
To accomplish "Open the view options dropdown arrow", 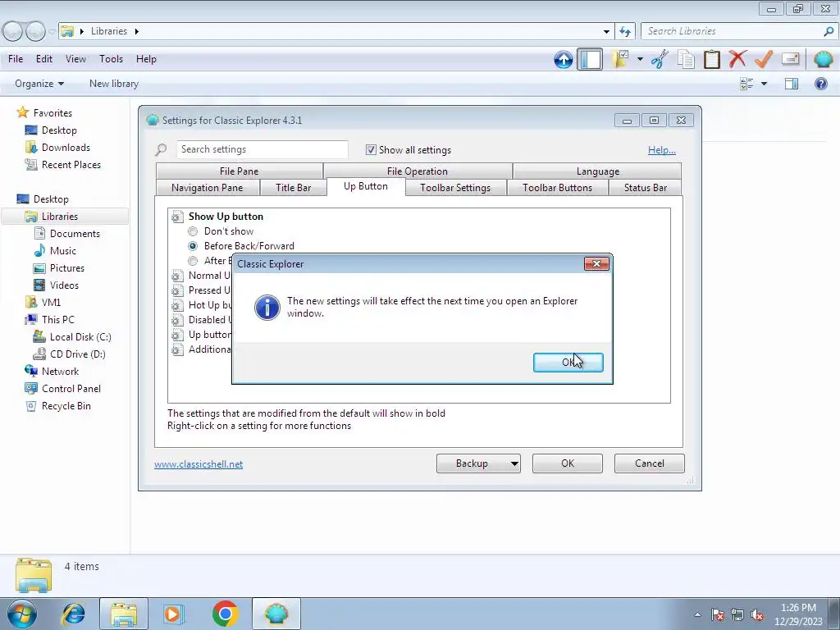I will point(764,84).
